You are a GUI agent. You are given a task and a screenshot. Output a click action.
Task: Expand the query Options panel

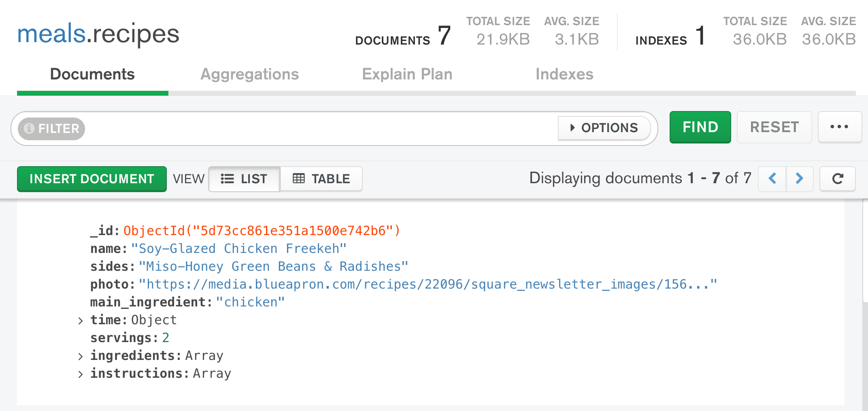tap(604, 128)
